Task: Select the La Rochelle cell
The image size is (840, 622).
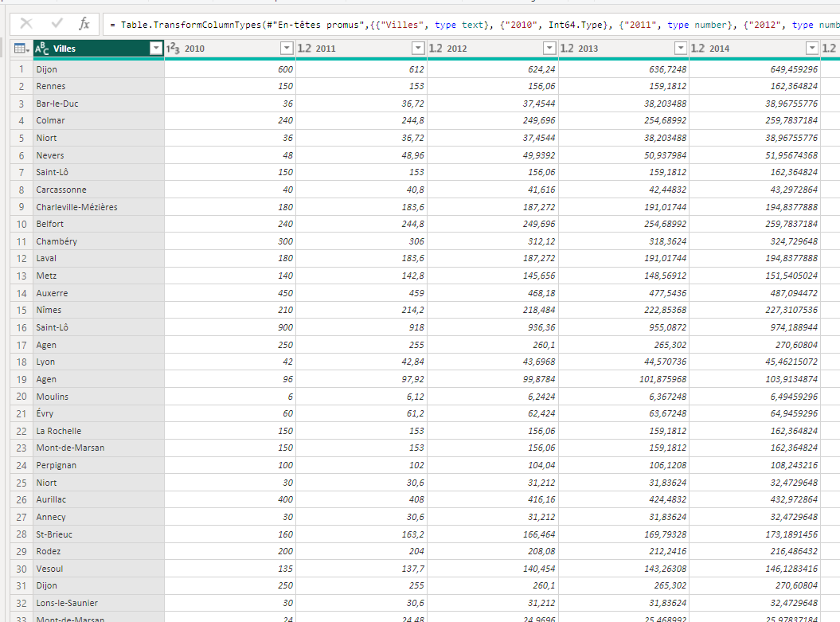Action: point(99,431)
